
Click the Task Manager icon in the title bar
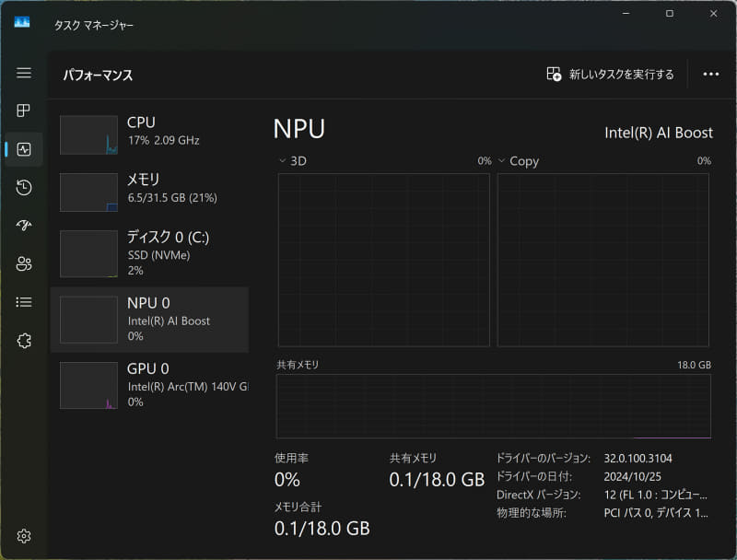[x=22, y=20]
